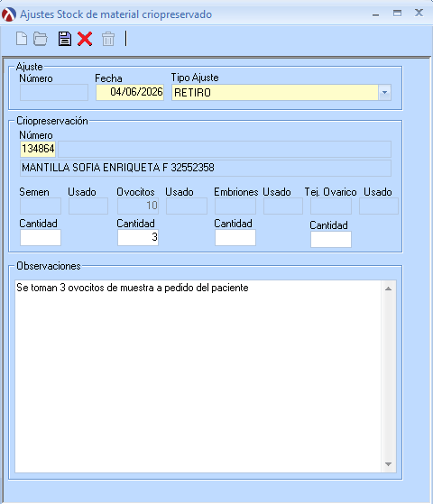433x504 pixels.
Task: Click the Observaciones scrollbar up arrow
Action: 389,289
